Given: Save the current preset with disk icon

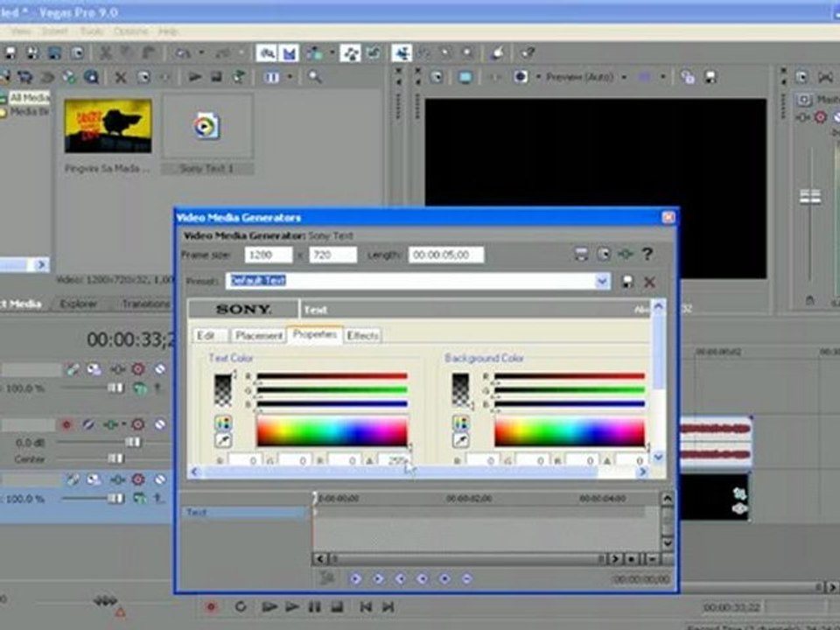Looking at the screenshot, I should click(x=627, y=281).
